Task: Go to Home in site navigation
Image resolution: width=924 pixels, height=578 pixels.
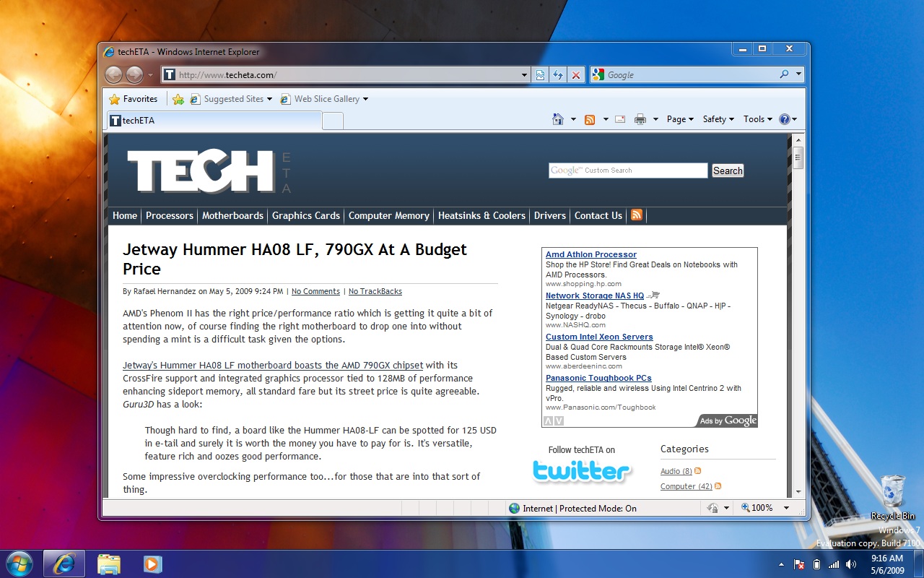Action: point(125,215)
